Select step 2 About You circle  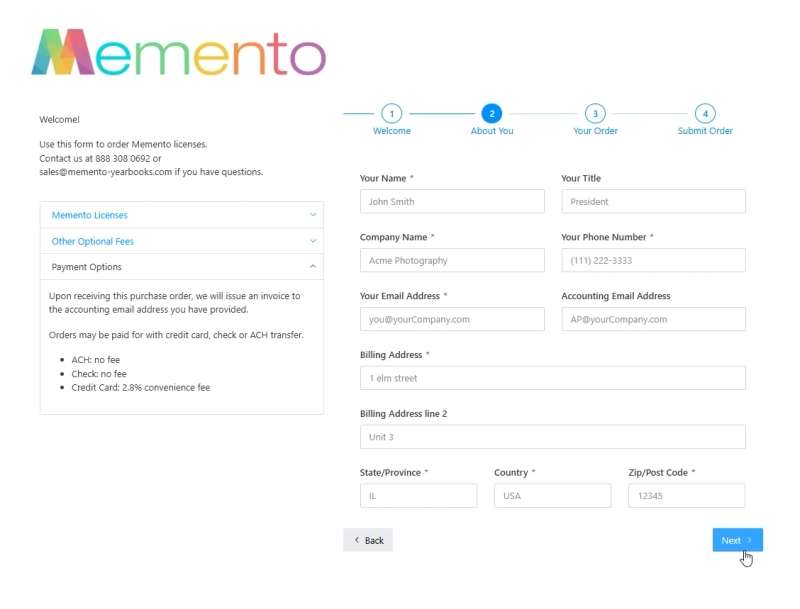(492, 114)
